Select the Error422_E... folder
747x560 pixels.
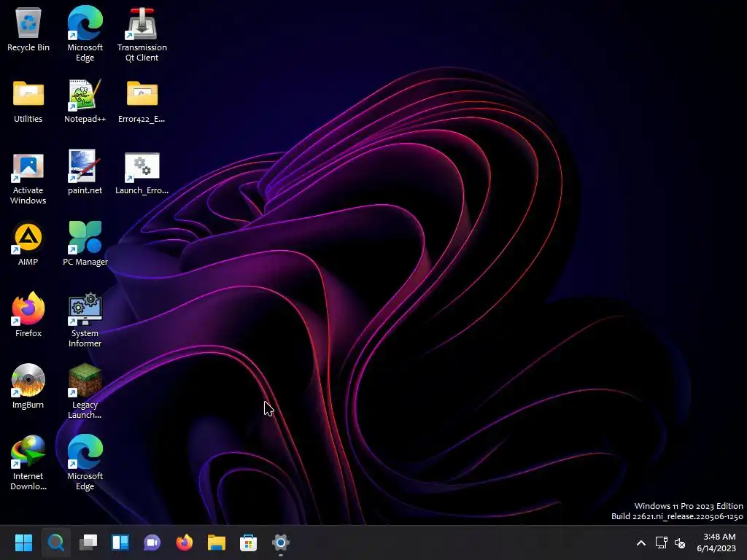(142, 101)
